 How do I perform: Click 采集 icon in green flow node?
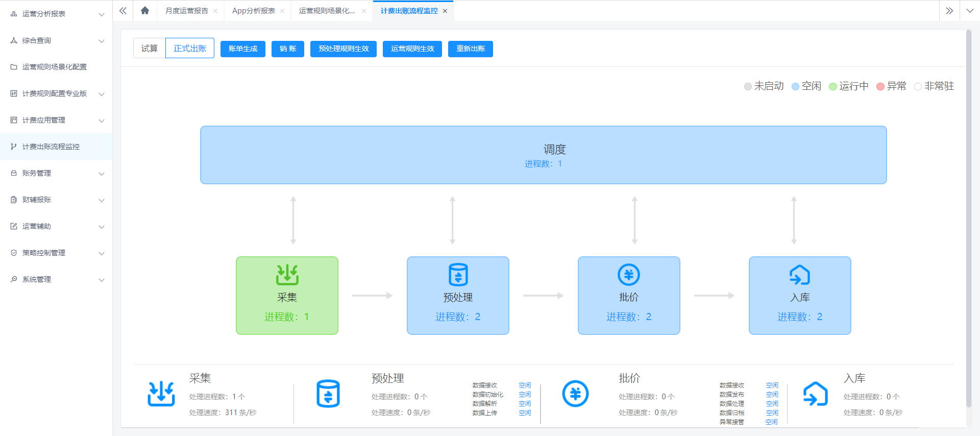287,275
